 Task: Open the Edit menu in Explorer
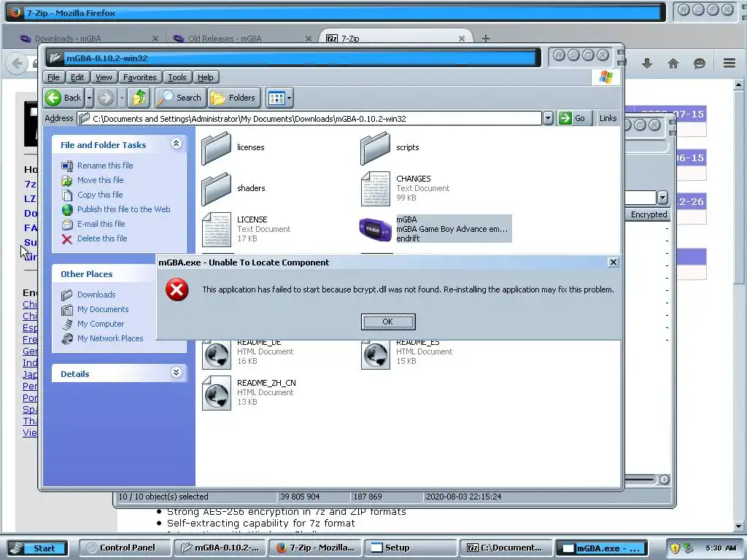[x=77, y=77]
